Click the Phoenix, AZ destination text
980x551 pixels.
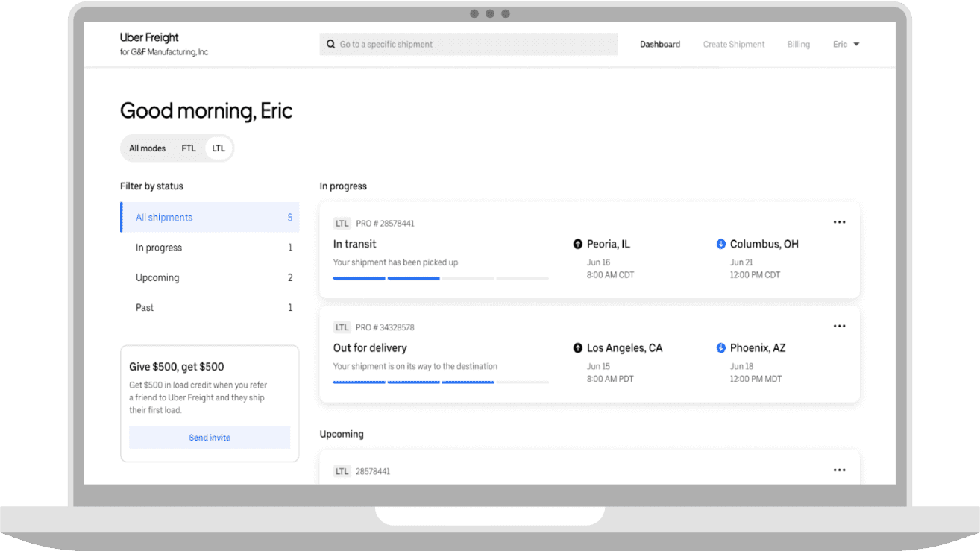pos(758,348)
